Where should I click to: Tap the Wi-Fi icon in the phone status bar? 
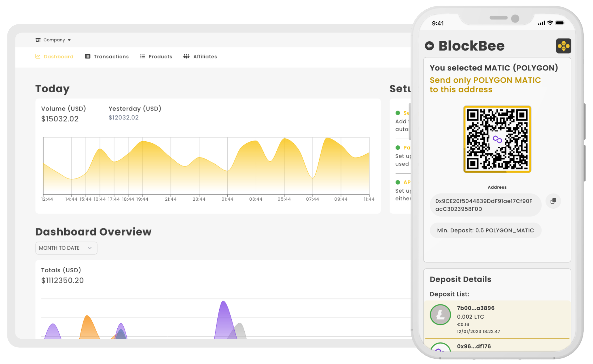pos(550,23)
